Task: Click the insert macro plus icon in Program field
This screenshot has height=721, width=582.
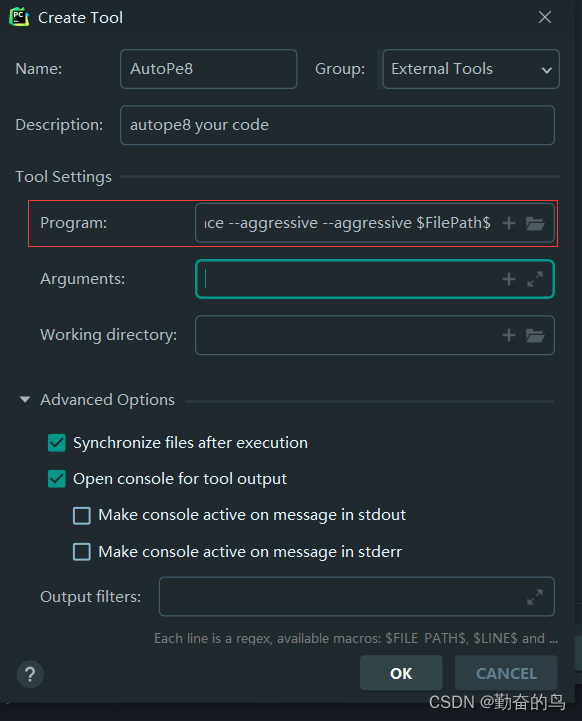Action: point(508,223)
